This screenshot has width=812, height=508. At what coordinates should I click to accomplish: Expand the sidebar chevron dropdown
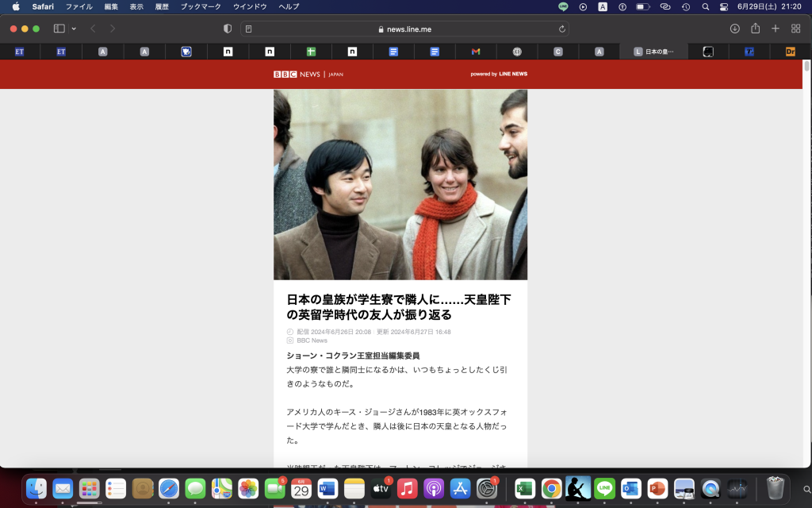(74, 27)
